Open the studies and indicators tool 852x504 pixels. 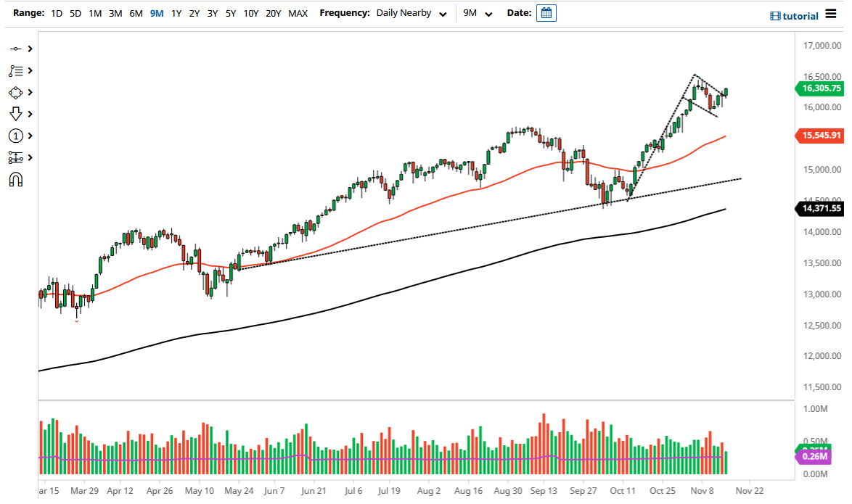(x=15, y=70)
